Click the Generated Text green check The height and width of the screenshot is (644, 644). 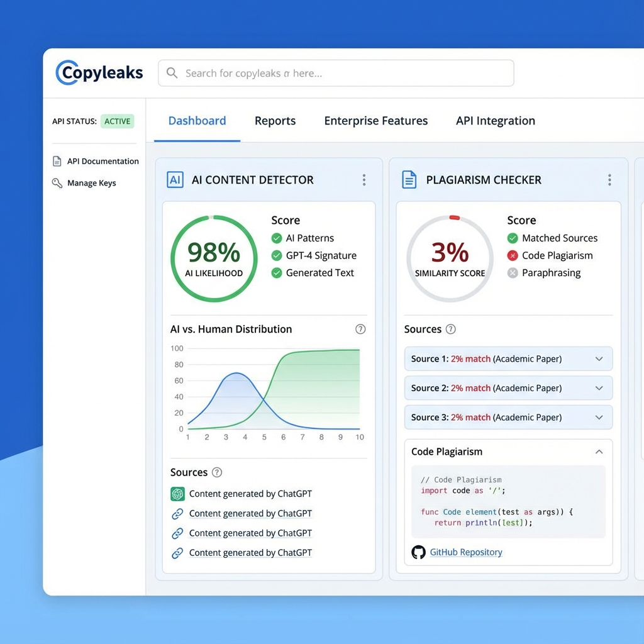click(x=277, y=273)
